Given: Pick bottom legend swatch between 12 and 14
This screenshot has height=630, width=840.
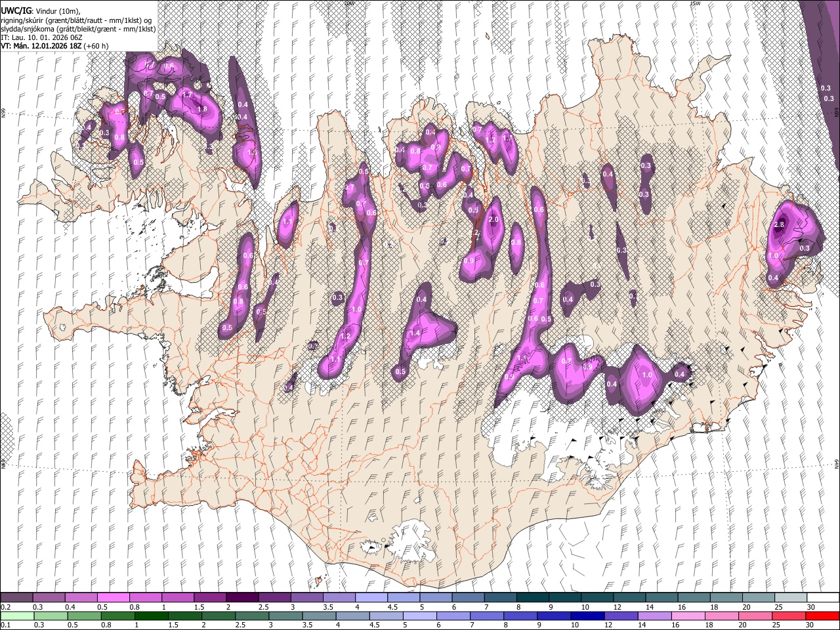Looking at the screenshot, I should point(621,616).
